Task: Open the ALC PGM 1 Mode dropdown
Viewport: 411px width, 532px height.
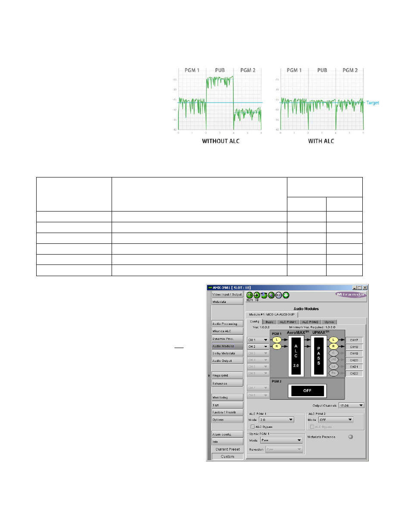Action: [x=277, y=420]
